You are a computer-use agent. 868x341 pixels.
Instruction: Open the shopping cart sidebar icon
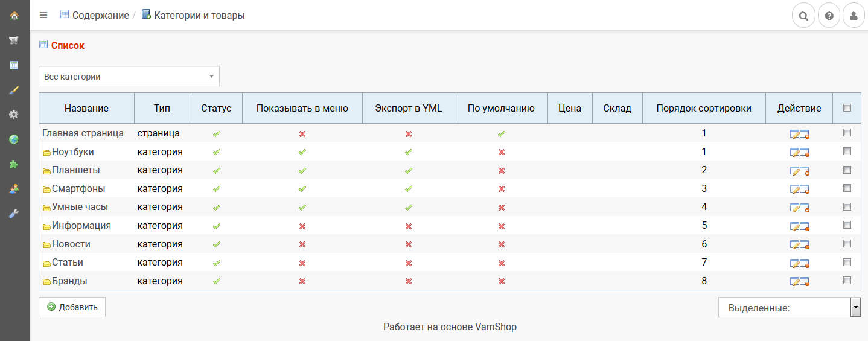(x=14, y=40)
